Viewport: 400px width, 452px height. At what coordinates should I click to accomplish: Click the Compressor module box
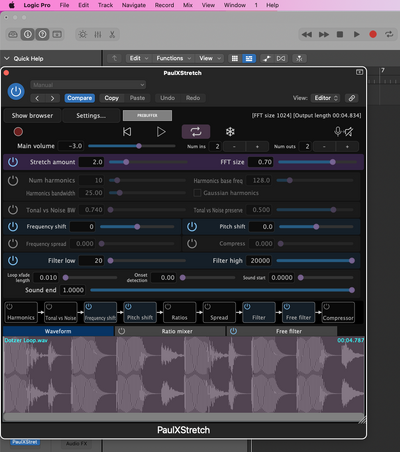tap(338, 312)
